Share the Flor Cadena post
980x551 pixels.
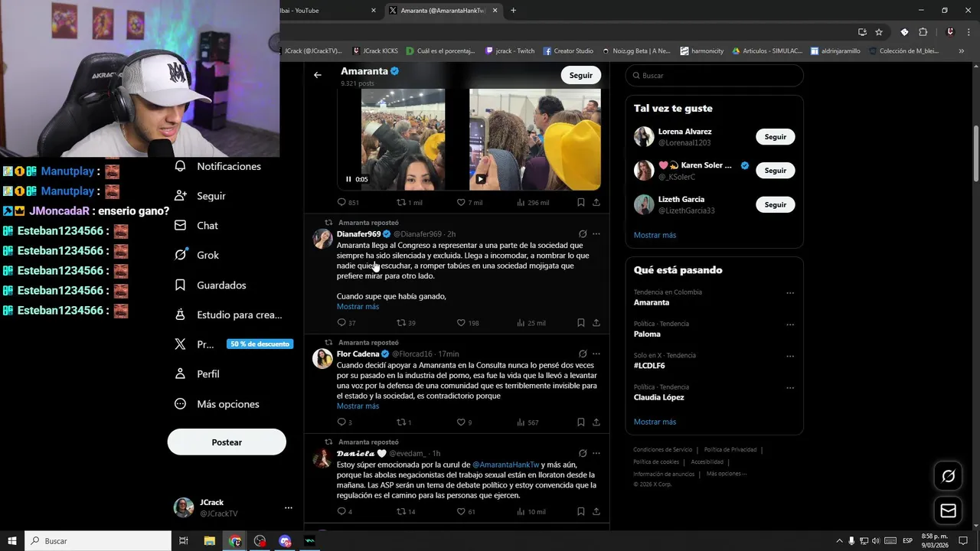tap(596, 422)
